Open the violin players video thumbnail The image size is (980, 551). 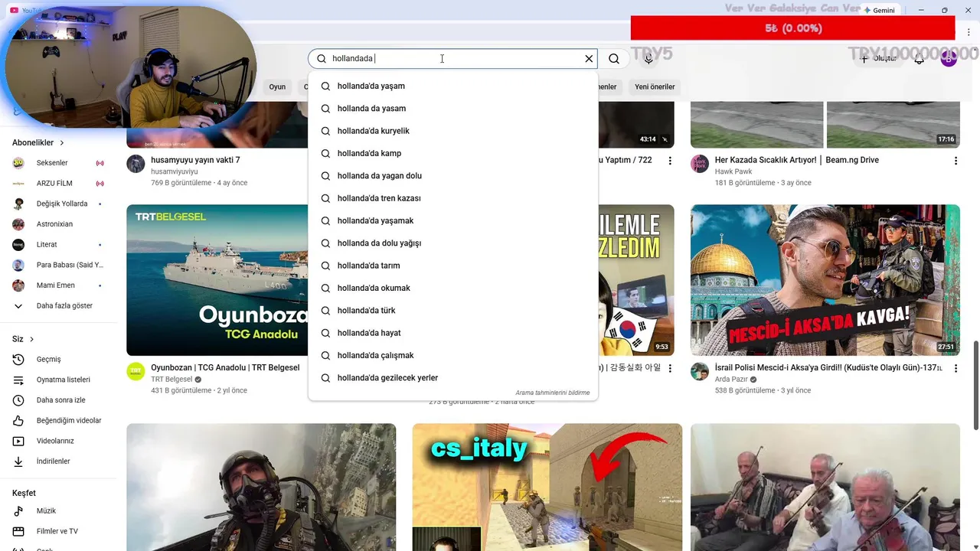pyautogui.click(x=825, y=487)
